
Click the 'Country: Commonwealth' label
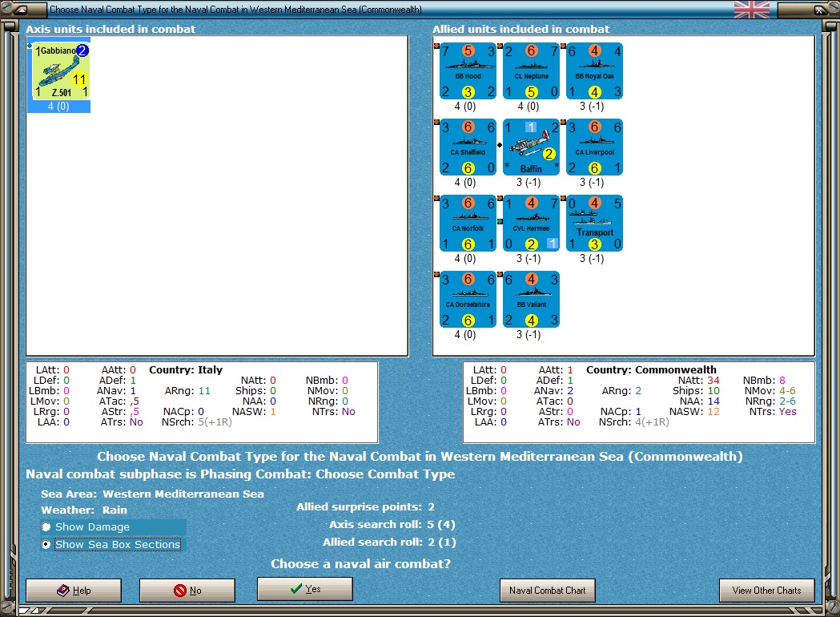click(x=651, y=370)
